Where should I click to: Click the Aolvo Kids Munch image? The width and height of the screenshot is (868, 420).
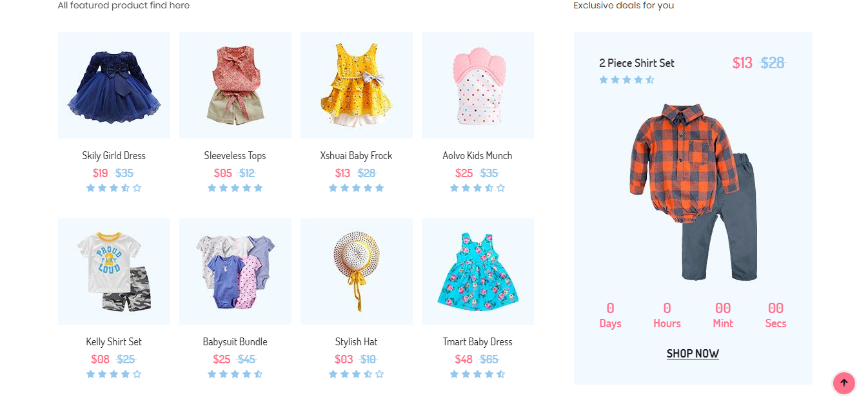[478, 86]
